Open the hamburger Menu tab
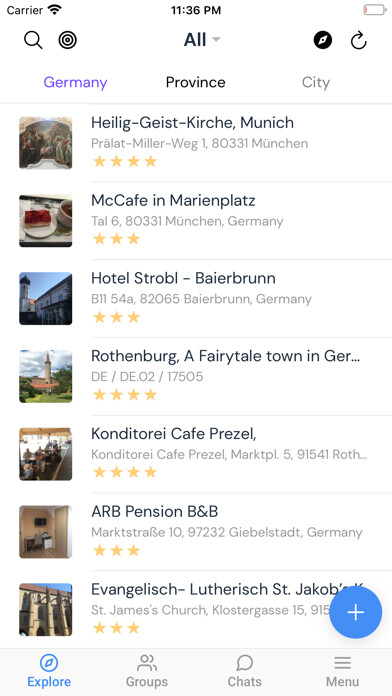This screenshot has height=696, width=392. [x=342, y=670]
